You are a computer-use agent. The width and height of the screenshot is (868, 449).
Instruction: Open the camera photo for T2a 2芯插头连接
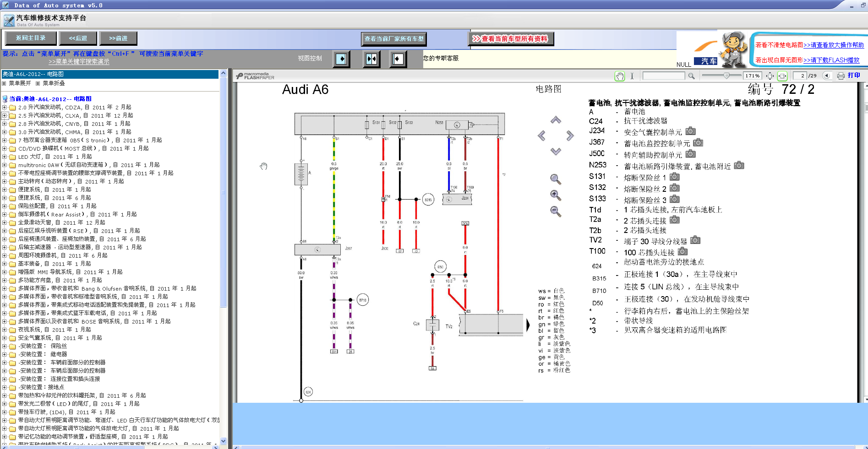click(x=674, y=220)
